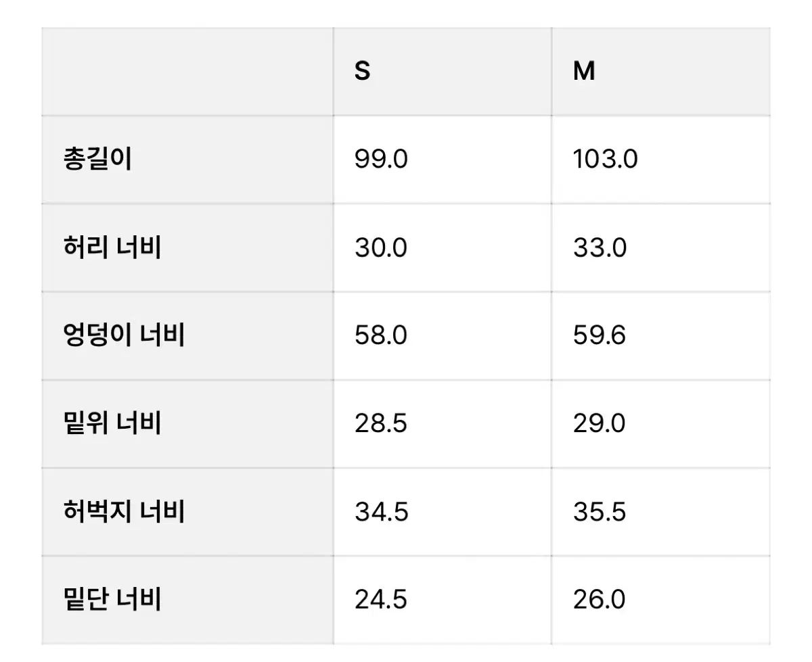This screenshot has width=812, height=662.
Task: Click the 26.0 hem width cell
Action: (600, 600)
